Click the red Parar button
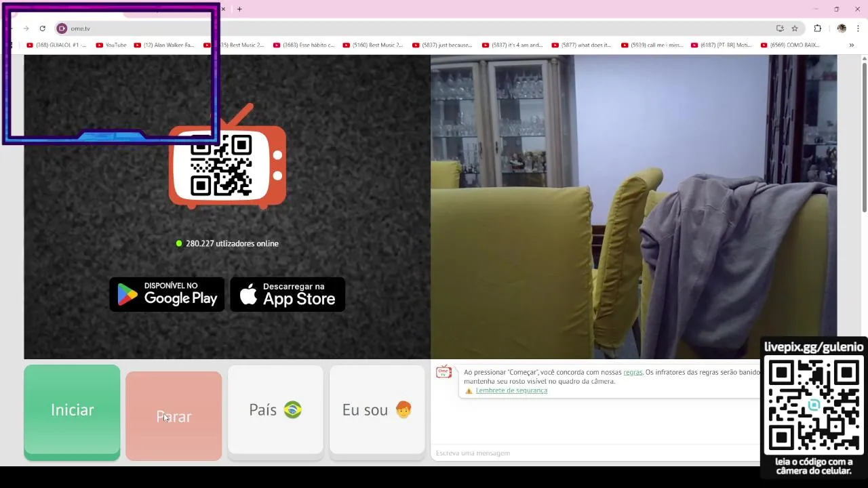The height and width of the screenshot is (488, 868). (174, 416)
